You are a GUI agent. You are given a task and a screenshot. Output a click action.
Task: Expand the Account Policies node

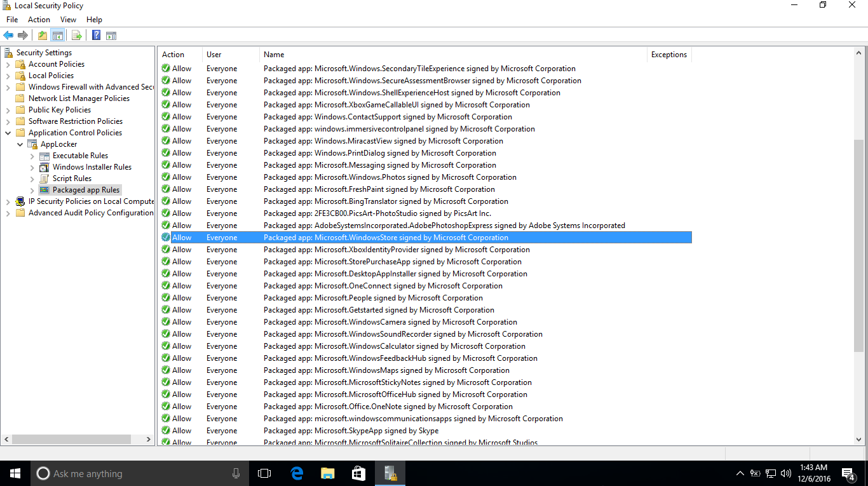8,64
